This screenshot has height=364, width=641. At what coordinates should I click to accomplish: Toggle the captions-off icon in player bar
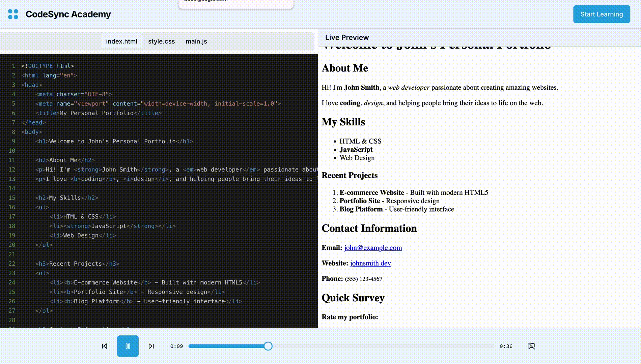point(531,346)
